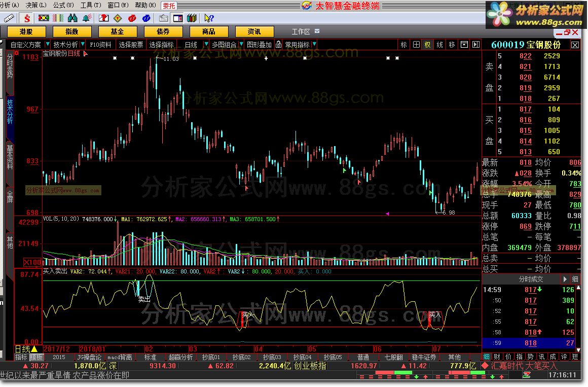This screenshot has height=387, width=588.
Task: Toggle the 移 move chart button
Action: coord(452,45)
